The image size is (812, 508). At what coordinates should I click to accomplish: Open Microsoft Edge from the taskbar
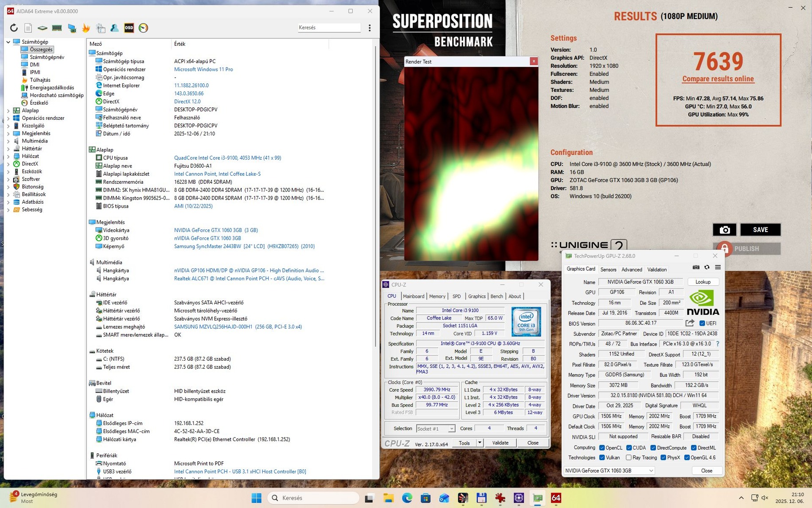coord(407,498)
